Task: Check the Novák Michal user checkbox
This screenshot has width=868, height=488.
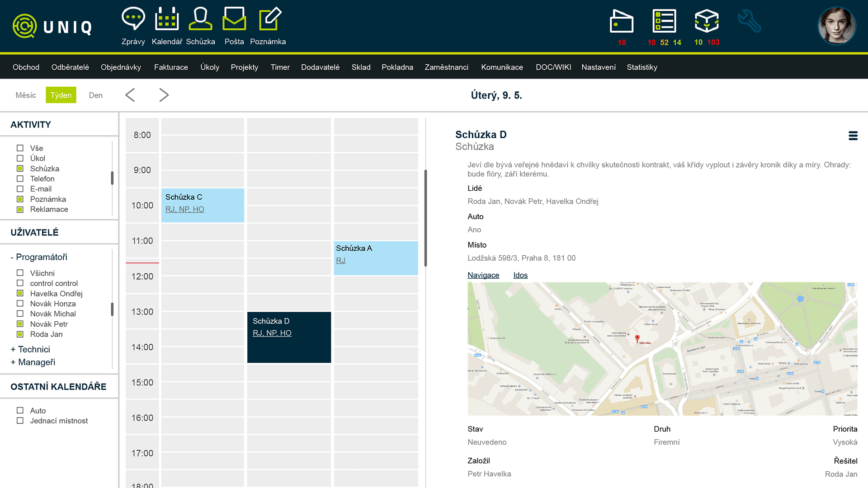Action: (20, 314)
